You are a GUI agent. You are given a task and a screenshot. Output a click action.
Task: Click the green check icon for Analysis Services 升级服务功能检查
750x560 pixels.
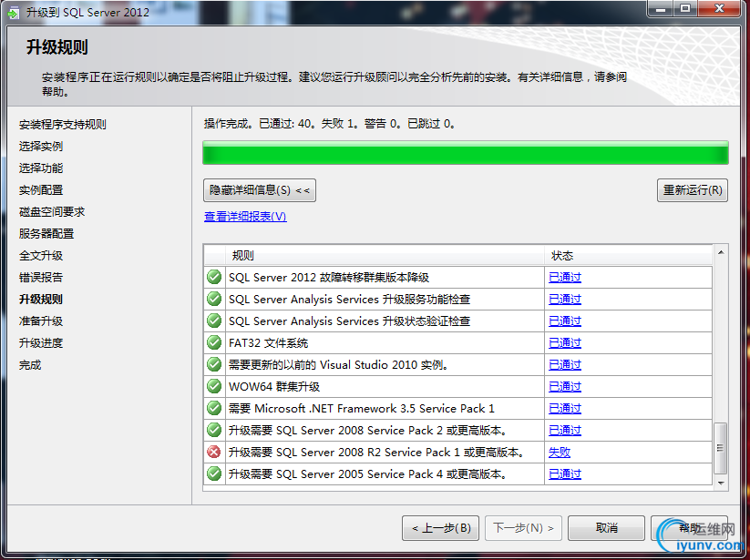click(x=214, y=299)
